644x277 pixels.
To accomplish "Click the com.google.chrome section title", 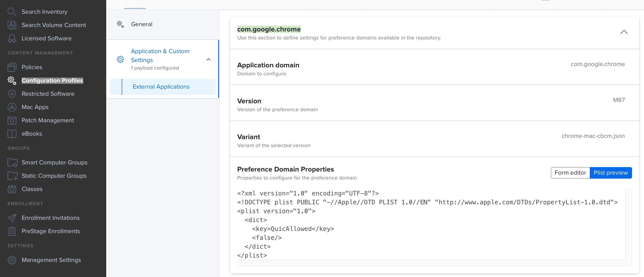I will pos(269,29).
